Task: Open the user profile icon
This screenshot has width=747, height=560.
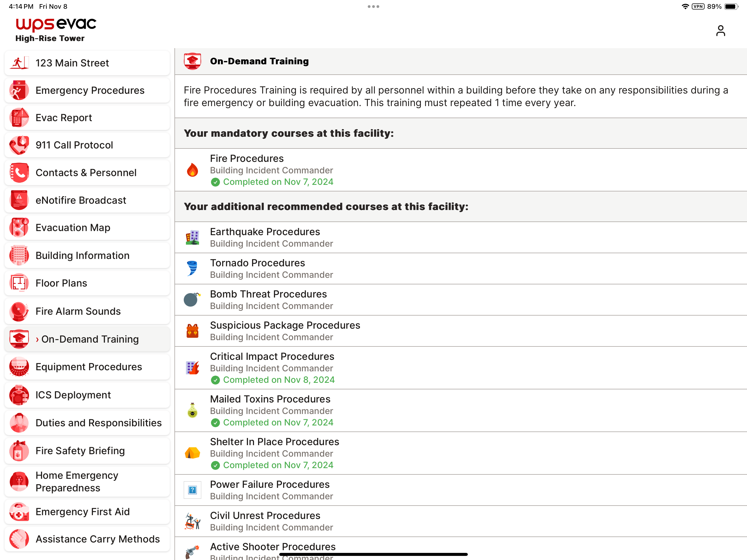Action: pyautogui.click(x=720, y=31)
